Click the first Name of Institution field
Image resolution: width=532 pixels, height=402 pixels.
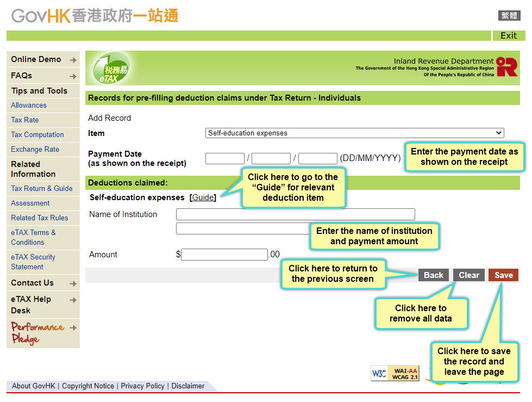296,214
